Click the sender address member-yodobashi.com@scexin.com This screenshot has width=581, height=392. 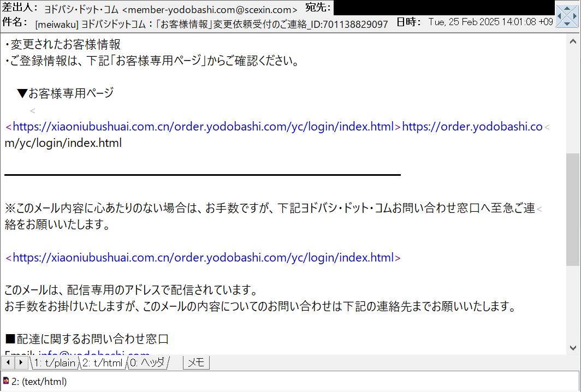pyautogui.click(x=210, y=10)
